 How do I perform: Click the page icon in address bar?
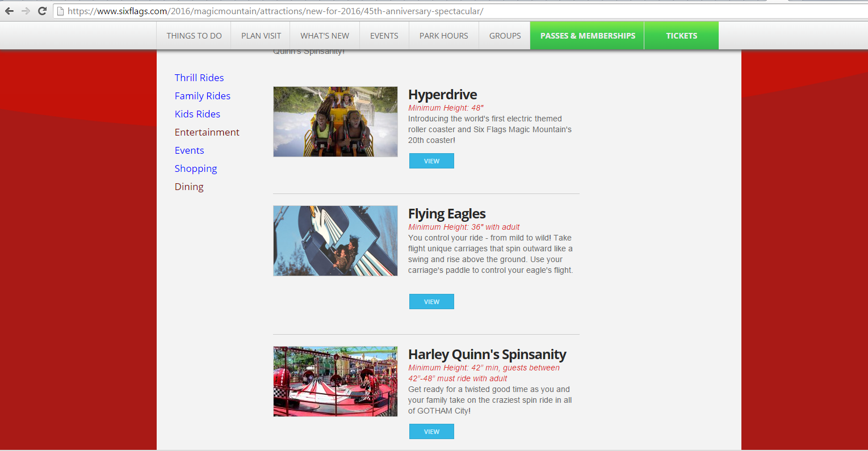[x=60, y=11]
